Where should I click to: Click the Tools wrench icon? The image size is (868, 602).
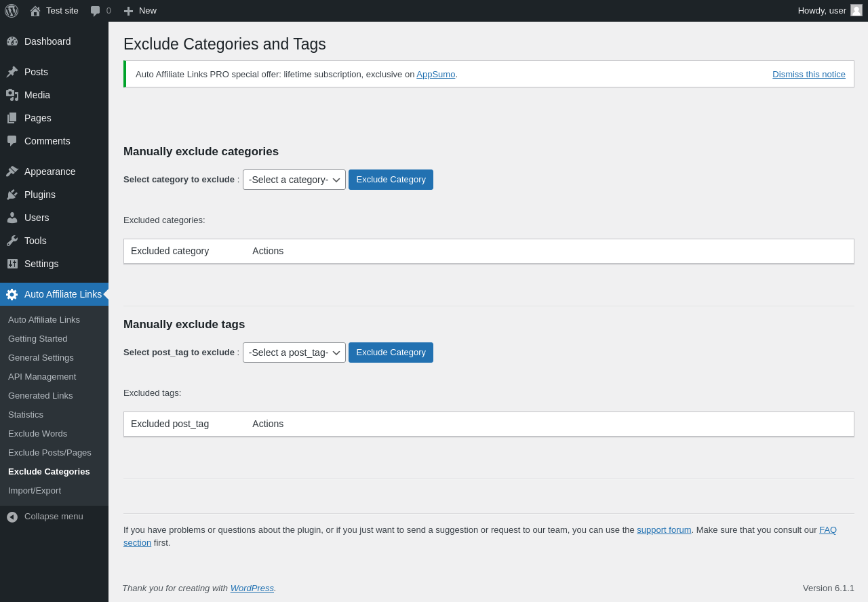pyautogui.click(x=12, y=241)
